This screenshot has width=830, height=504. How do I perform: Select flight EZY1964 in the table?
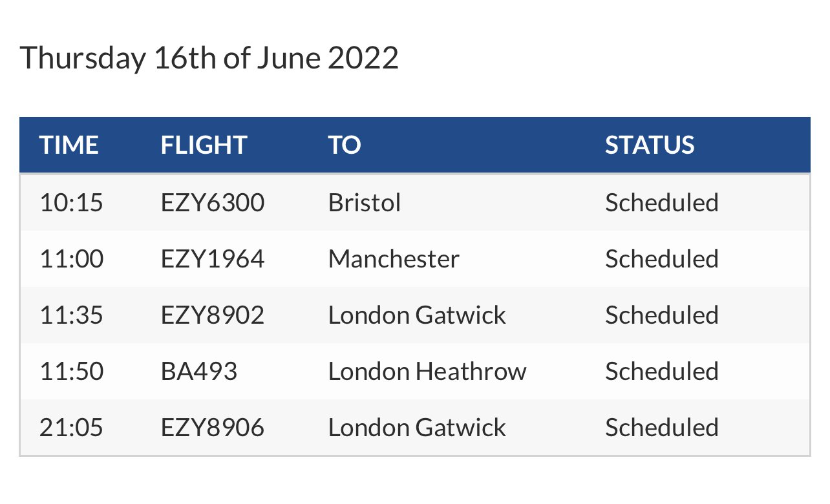coord(213,259)
